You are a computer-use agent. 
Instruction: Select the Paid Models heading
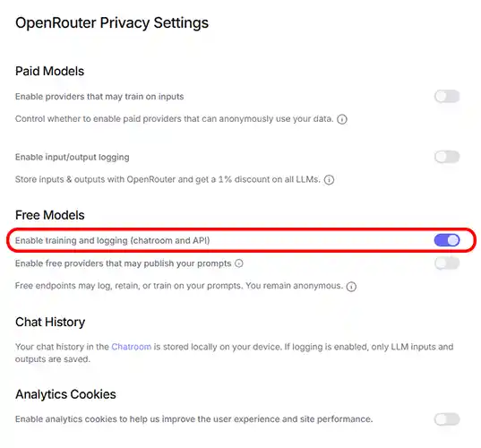(49, 71)
